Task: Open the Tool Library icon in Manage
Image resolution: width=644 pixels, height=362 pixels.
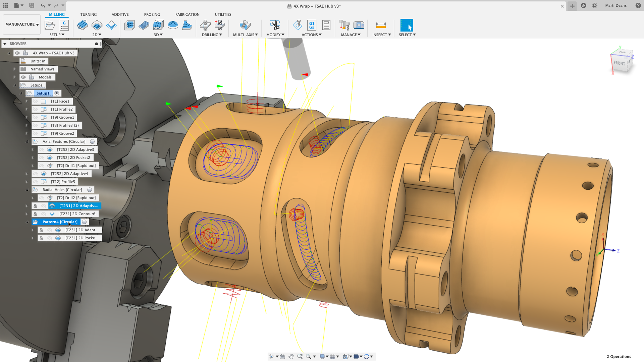Action: (344, 25)
